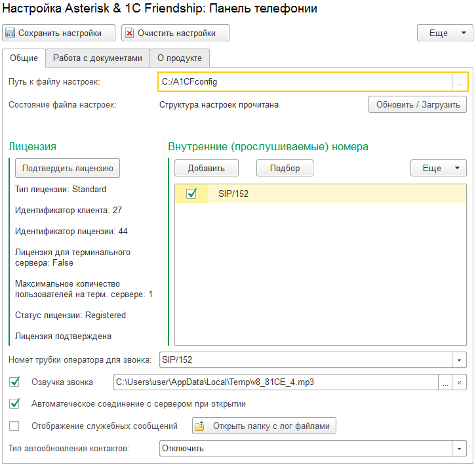This screenshot has height=467, width=476.
Task: Click the ellipsis browse button for settings path
Action: 460,82
